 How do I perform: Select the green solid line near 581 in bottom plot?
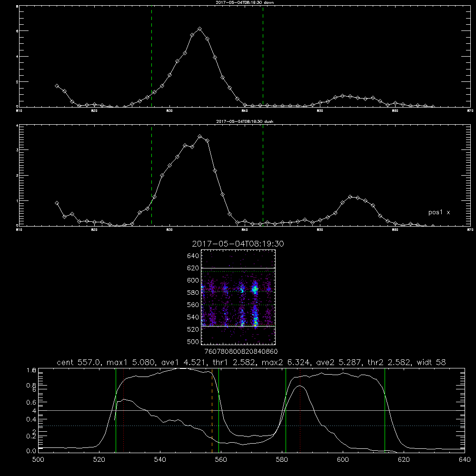pyautogui.click(x=286, y=410)
